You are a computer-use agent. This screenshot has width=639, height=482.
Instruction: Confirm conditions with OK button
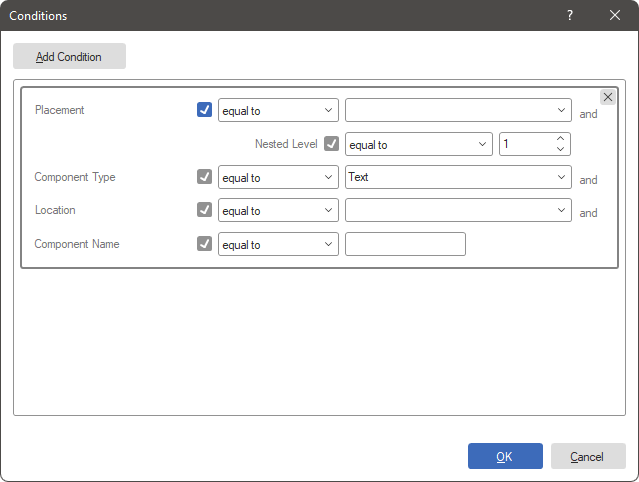coord(505,457)
